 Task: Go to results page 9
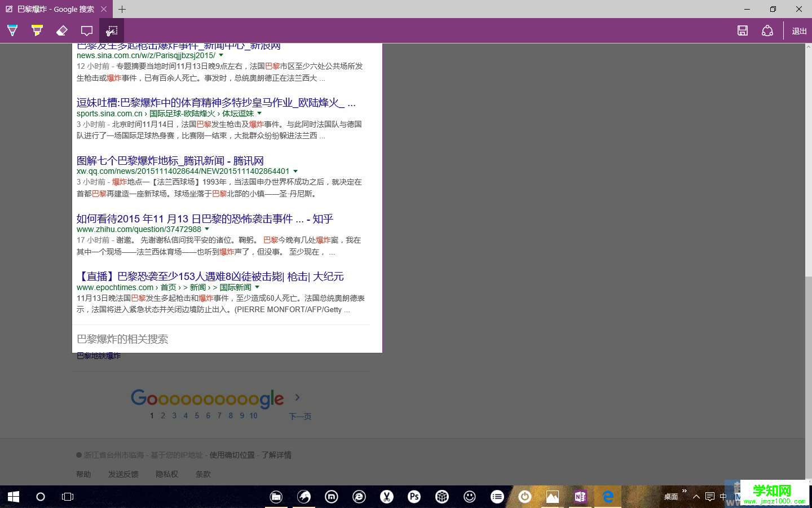242,415
